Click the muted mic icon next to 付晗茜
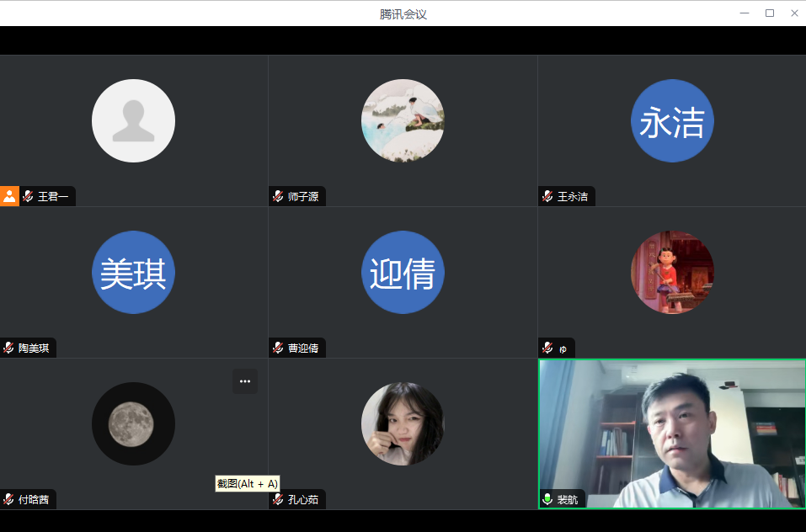Image resolution: width=806 pixels, height=532 pixels. (x=8, y=499)
